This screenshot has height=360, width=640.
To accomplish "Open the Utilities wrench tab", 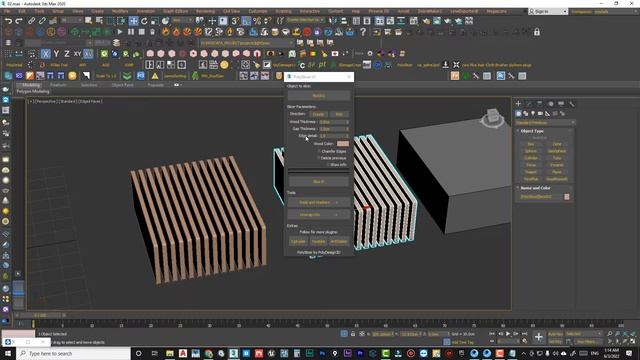I will 571,104.
